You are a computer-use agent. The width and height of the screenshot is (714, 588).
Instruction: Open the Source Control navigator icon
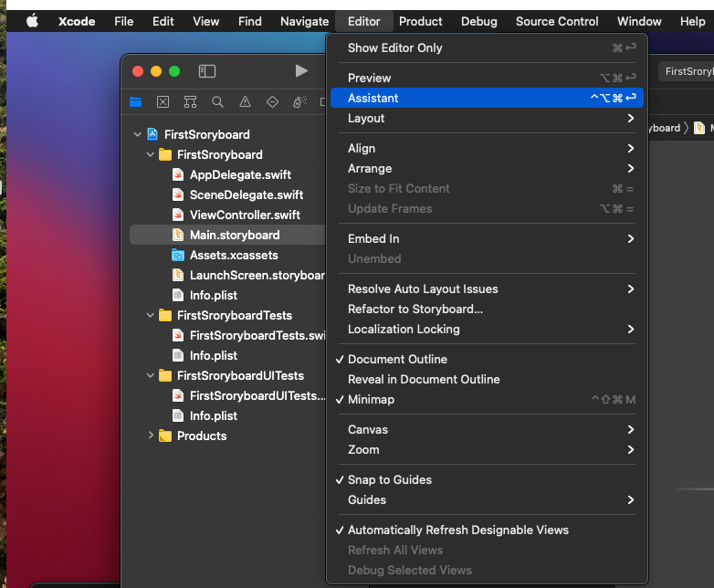click(163, 101)
